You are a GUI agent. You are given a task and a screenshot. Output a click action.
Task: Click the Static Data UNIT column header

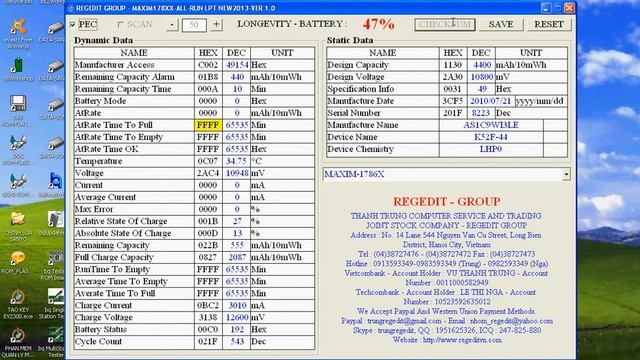coord(531,53)
